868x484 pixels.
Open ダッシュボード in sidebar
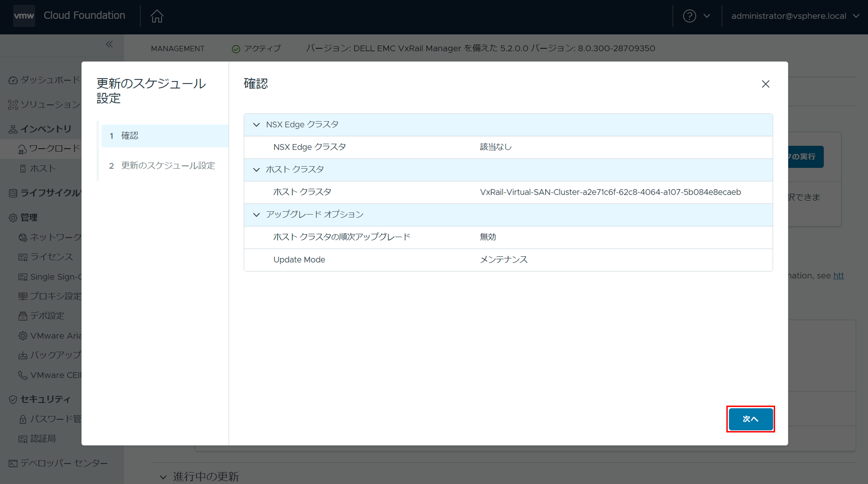click(50, 80)
